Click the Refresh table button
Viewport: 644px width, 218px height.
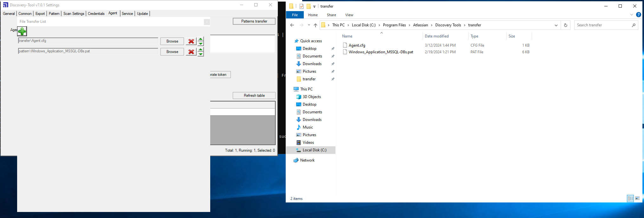click(x=254, y=96)
